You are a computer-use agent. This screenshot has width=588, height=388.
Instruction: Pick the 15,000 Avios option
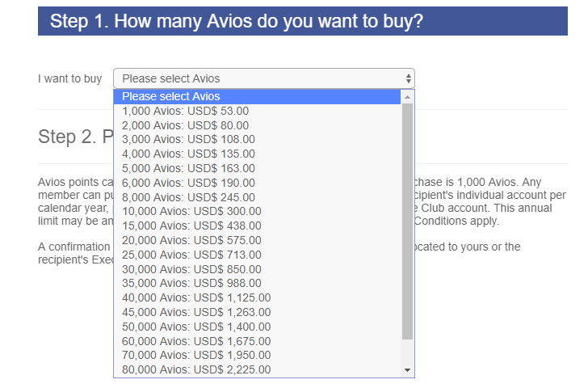tap(191, 226)
